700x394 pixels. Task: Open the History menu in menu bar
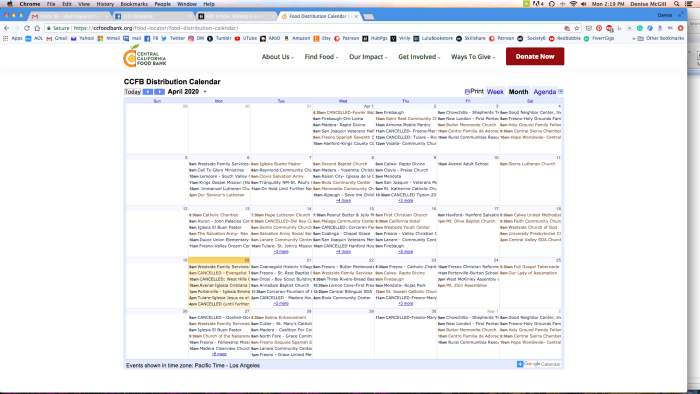[x=105, y=4]
